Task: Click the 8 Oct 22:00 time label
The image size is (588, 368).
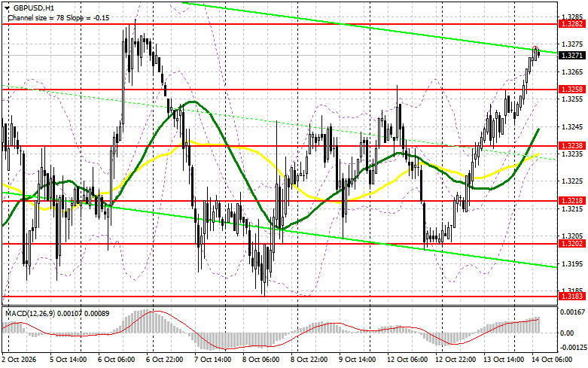Action: point(309,360)
